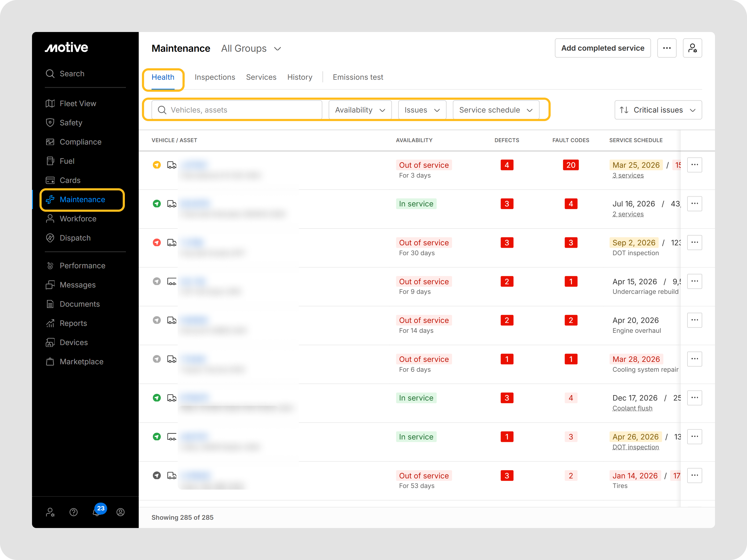Click Mar 28, 2026 service date
Screen dimensions: 747x560
[636, 359]
